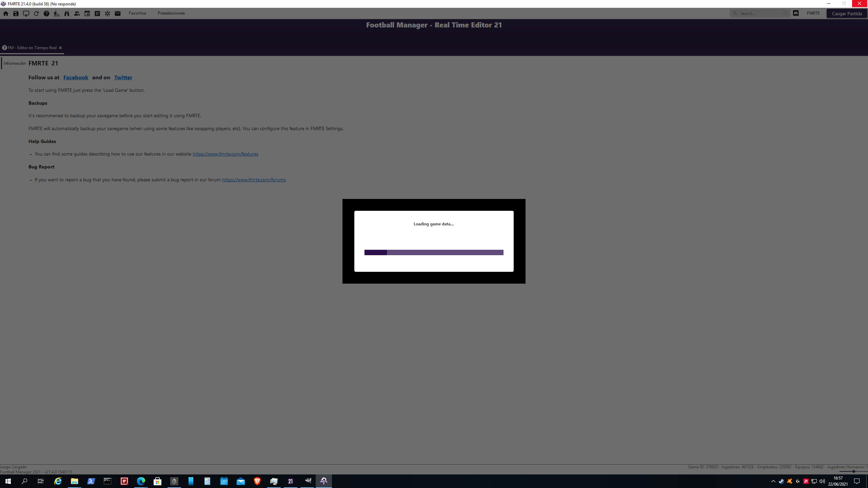Adjust the zoom slider at bottom right
This screenshot has width=868, height=488.
coord(853,471)
